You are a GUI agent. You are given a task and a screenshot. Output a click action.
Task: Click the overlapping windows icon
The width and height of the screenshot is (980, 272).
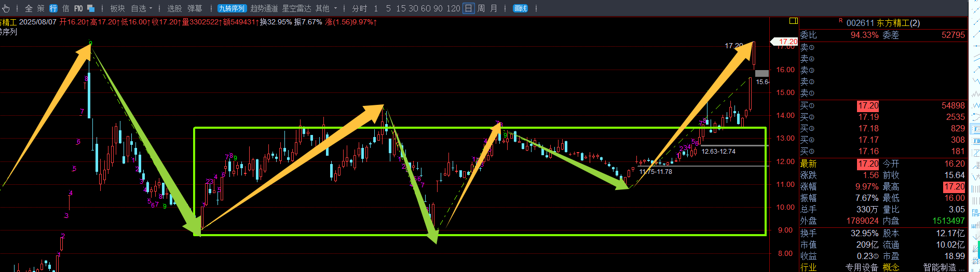coord(91,8)
